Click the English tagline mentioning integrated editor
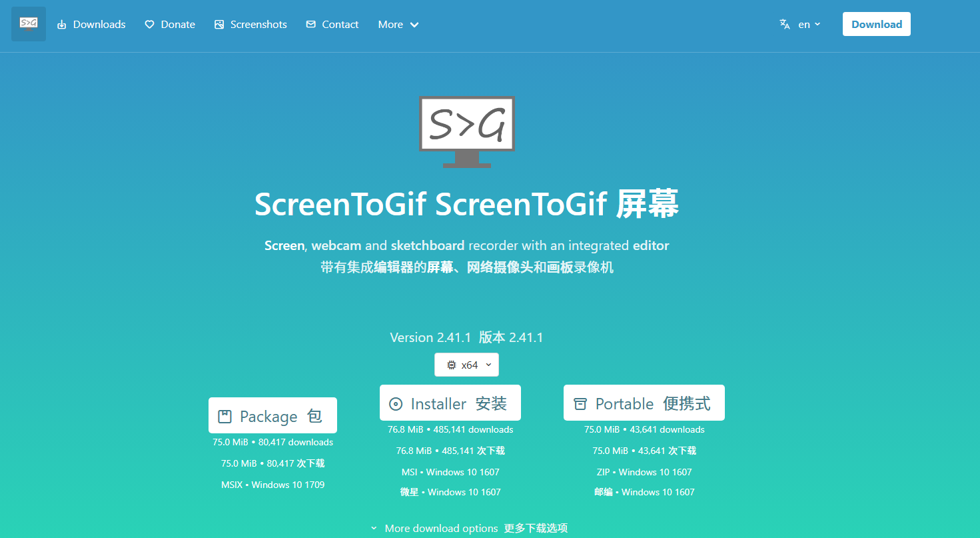This screenshot has height=538, width=980. (466, 245)
